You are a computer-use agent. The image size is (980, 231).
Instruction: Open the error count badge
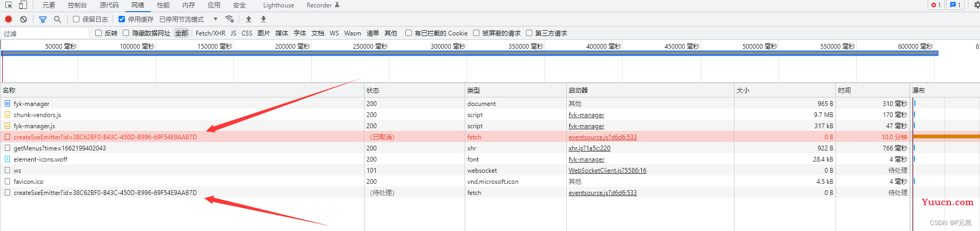click(936, 5)
